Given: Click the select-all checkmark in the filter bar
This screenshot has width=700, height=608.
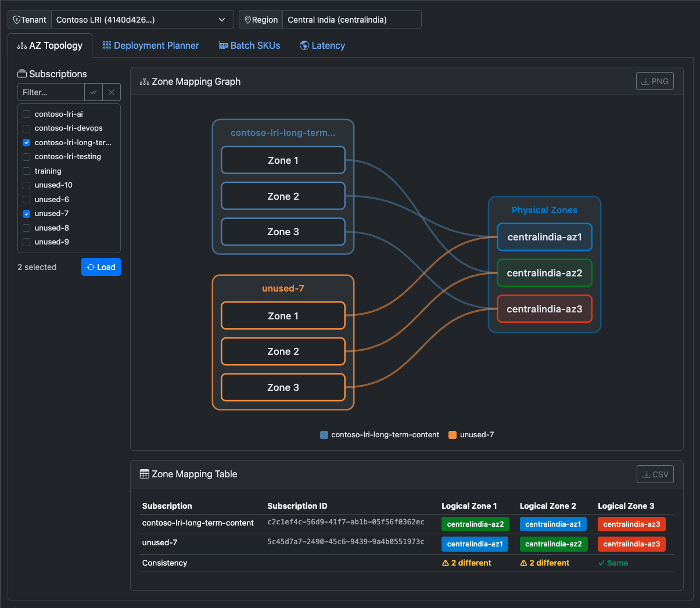Looking at the screenshot, I should click(93, 92).
